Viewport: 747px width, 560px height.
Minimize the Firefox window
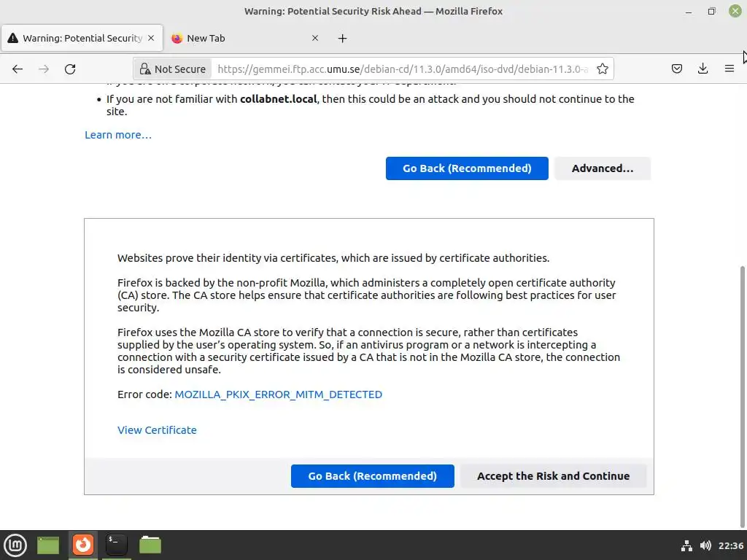click(689, 12)
